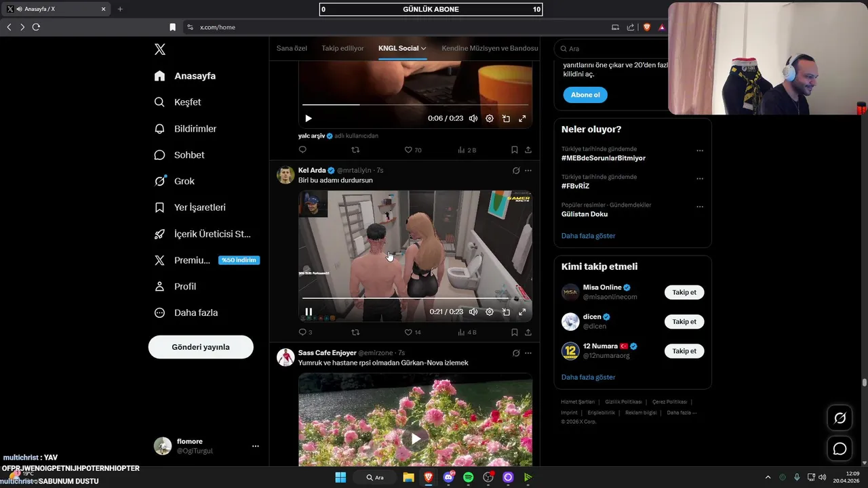The width and height of the screenshot is (868, 488).
Task: Toggle top video picture-in-picture icon
Action: (506, 119)
